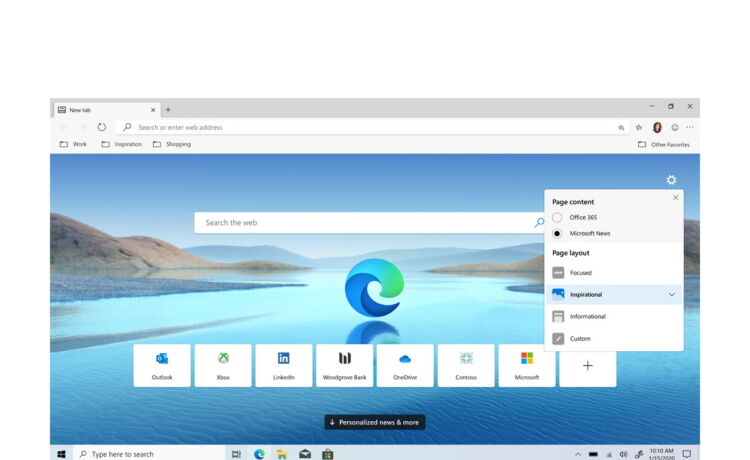The width and height of the screenshot is (750, 460).
Task: Open the Xbox quick link tile
Action: 223,365
